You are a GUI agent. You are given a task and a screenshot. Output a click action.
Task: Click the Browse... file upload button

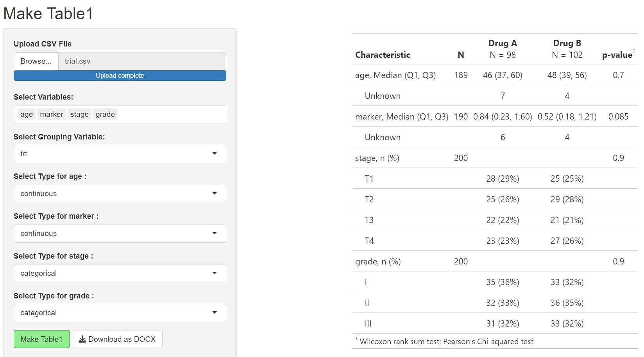36,61
